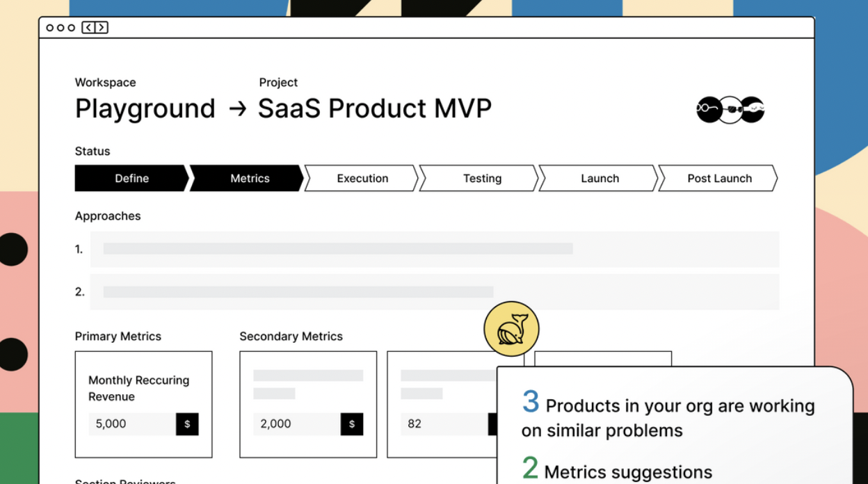This screenshot has width=868, height=484.
Task: Select the Metrics status step
Action: click(x=247, y=178)
